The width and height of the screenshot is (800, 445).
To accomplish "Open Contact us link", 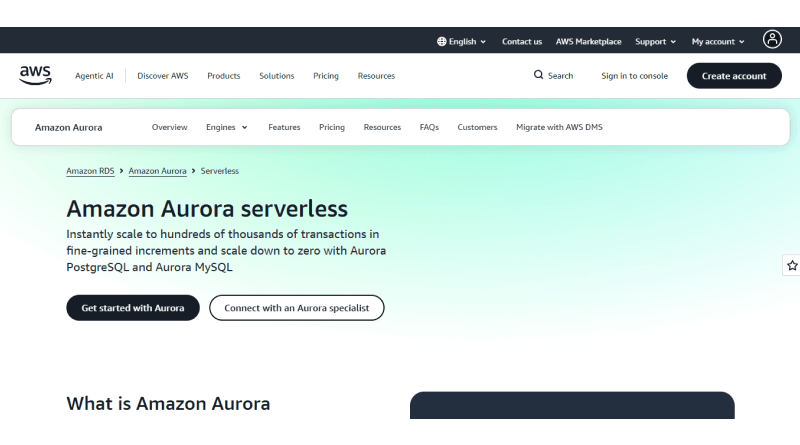I will coord(521,41).
